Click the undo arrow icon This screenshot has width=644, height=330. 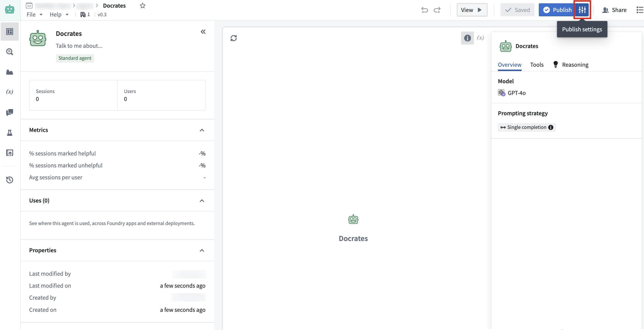[425, 10]
